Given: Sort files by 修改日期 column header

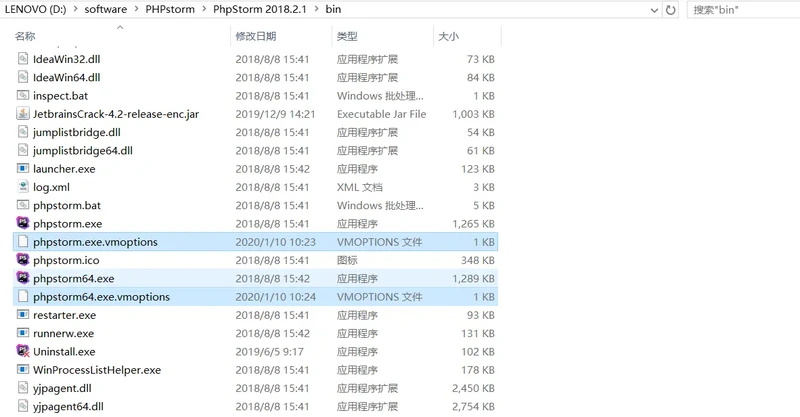Looking at the screenshot, I should 255,36.
